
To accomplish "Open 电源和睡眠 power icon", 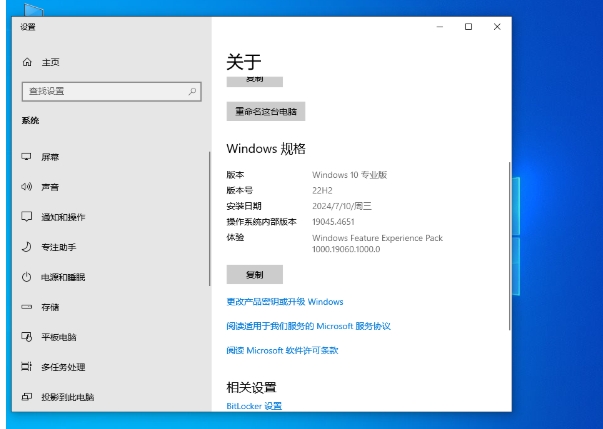I will pyautogui.click(x=27, y=277).
